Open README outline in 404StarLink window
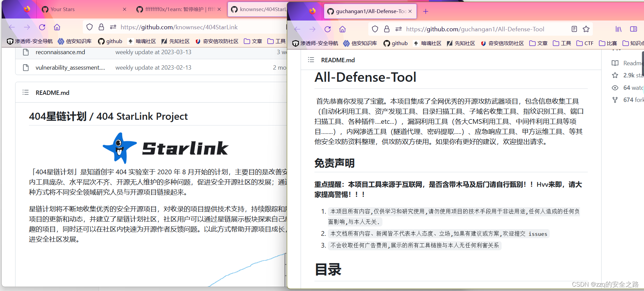Screen dimensions: 644x291 coord(26,93)
